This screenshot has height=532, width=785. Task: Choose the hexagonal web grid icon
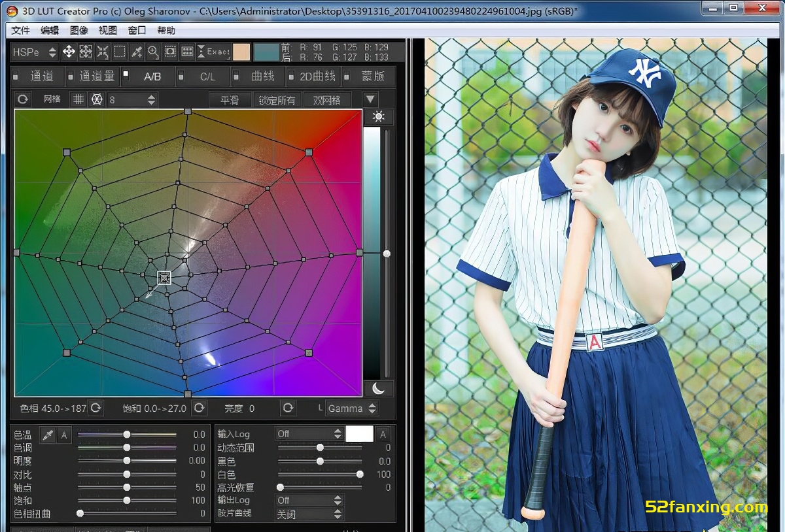[96, 99]
